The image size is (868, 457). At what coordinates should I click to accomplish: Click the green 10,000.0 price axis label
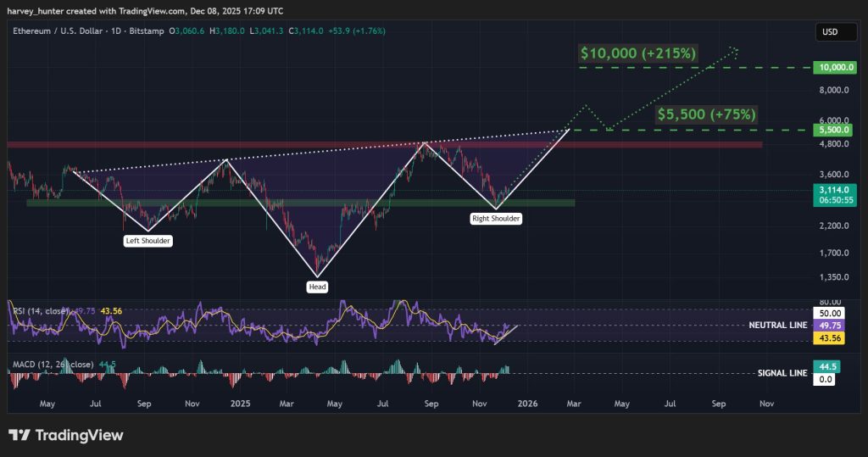point(831,67)
